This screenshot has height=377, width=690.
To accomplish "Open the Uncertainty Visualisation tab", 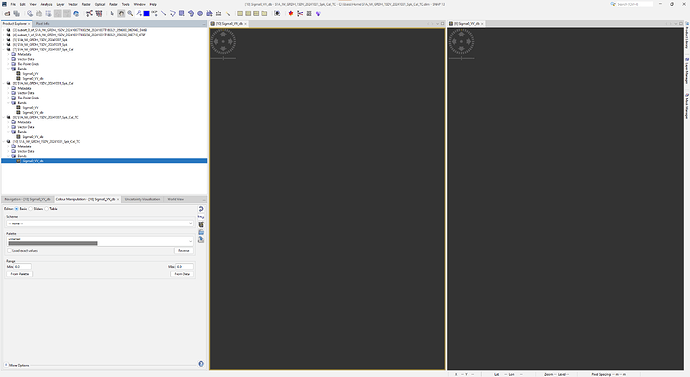I will pos(142,199).
